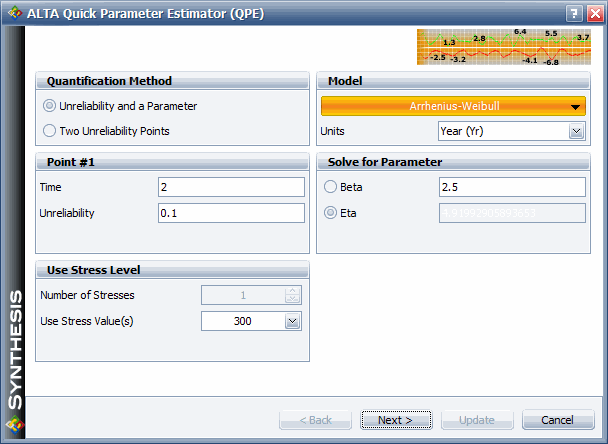Click the Update button

[477, 420]
